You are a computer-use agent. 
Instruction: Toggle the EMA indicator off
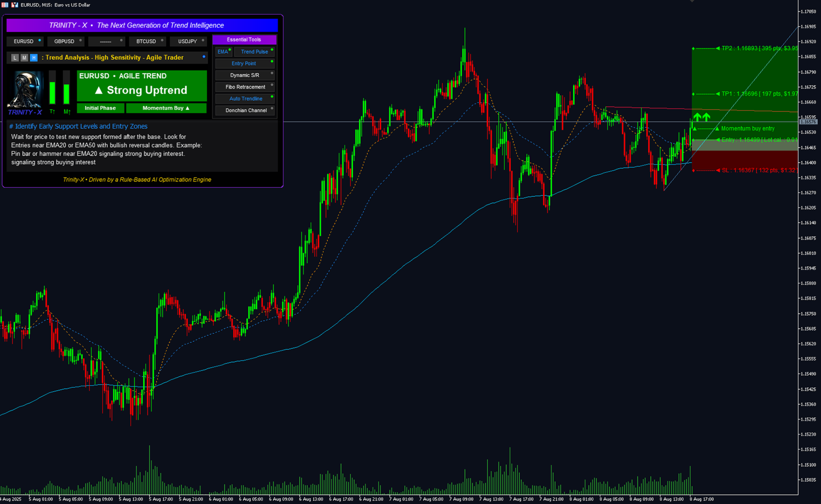click(x=223, y=51)
